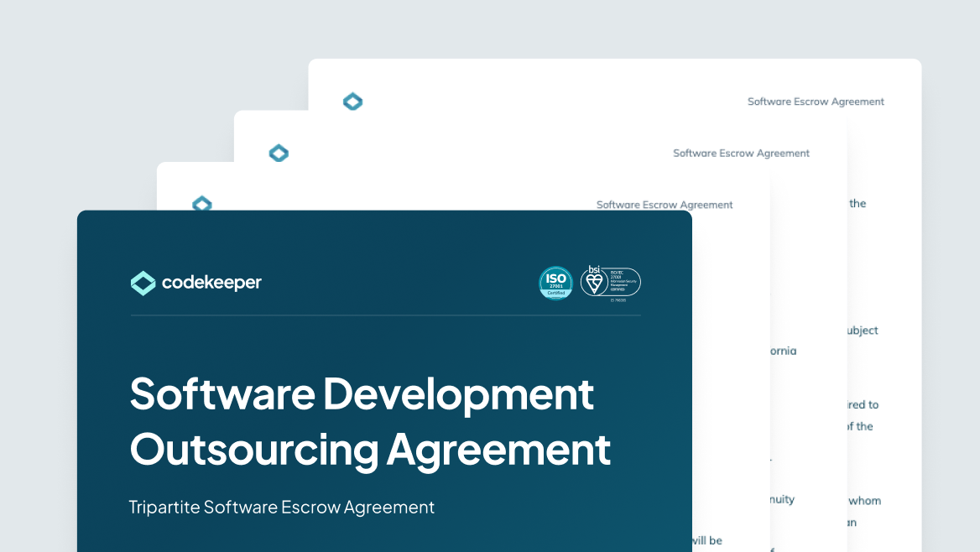The image size is (980, 552).
Task: Click the diamond logo on the middle page
Action: (x=279, y=154)
